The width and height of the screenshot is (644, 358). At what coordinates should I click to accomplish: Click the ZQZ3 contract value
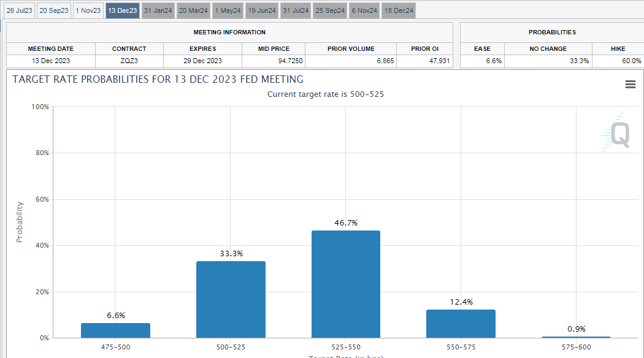[129, 61]
